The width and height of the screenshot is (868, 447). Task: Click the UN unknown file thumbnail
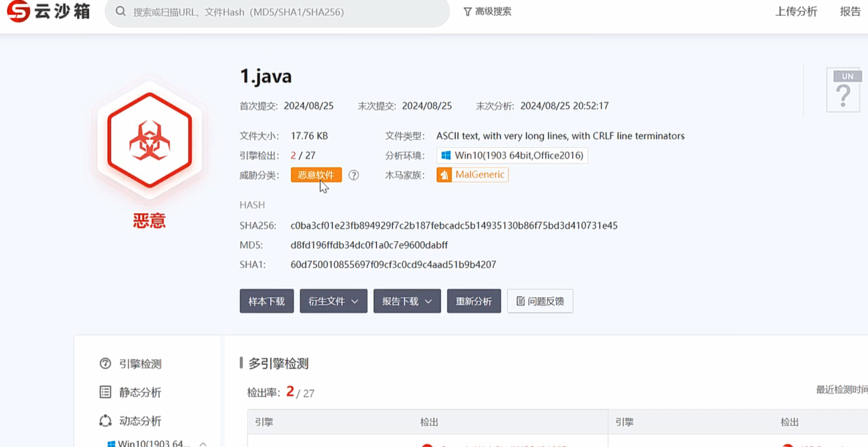(x=844, y=90)
